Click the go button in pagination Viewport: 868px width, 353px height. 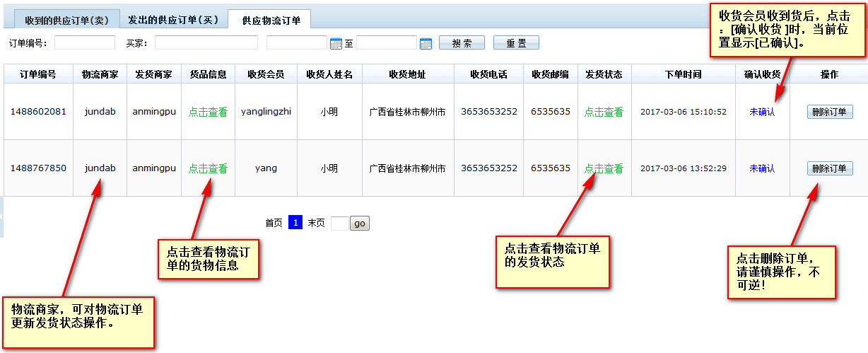click(359, 224)
